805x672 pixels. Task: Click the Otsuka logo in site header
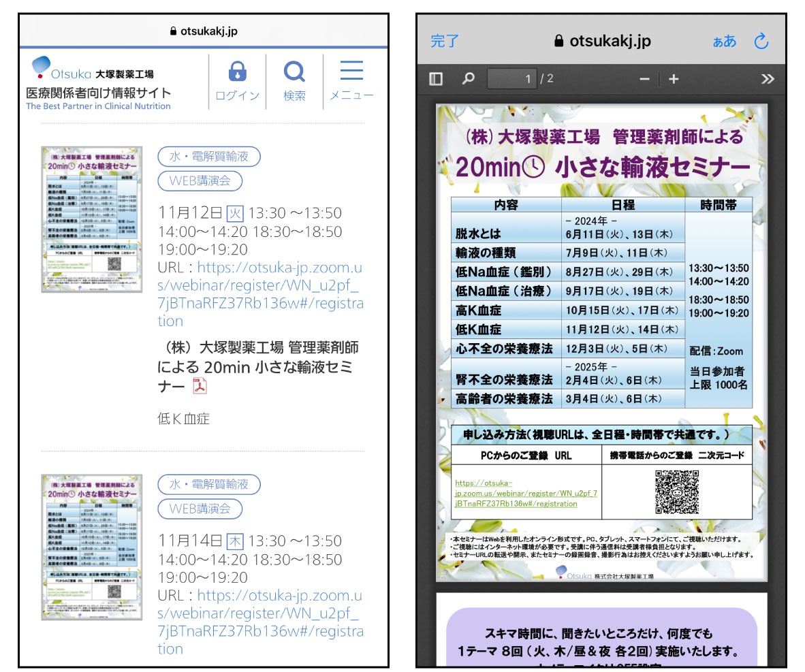93,69
